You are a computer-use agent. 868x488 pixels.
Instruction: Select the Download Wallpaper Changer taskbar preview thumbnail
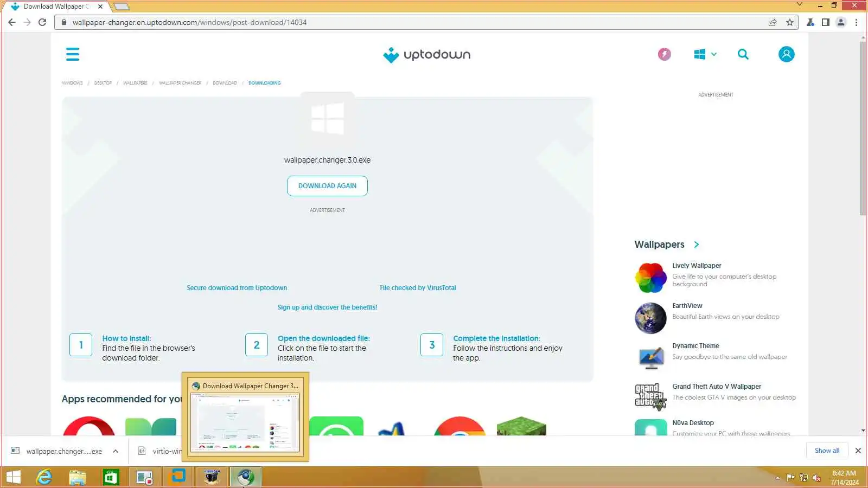pyautogui.click(x=245, y=416)
